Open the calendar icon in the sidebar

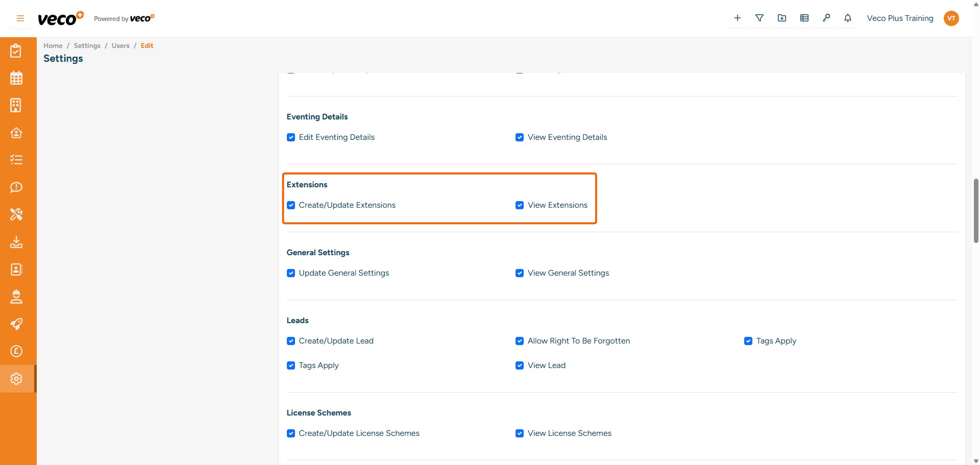pos(17,78)
